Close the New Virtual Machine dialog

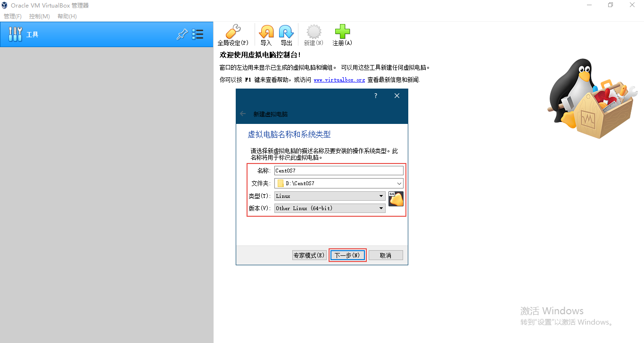(x=397, y=96)
